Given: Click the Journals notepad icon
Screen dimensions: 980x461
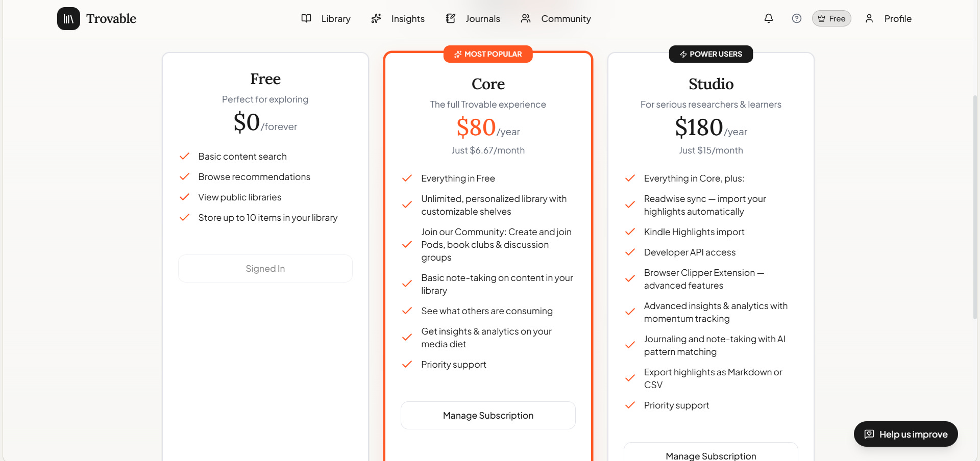Looking at the screenshot, I should tap(451, 18).
